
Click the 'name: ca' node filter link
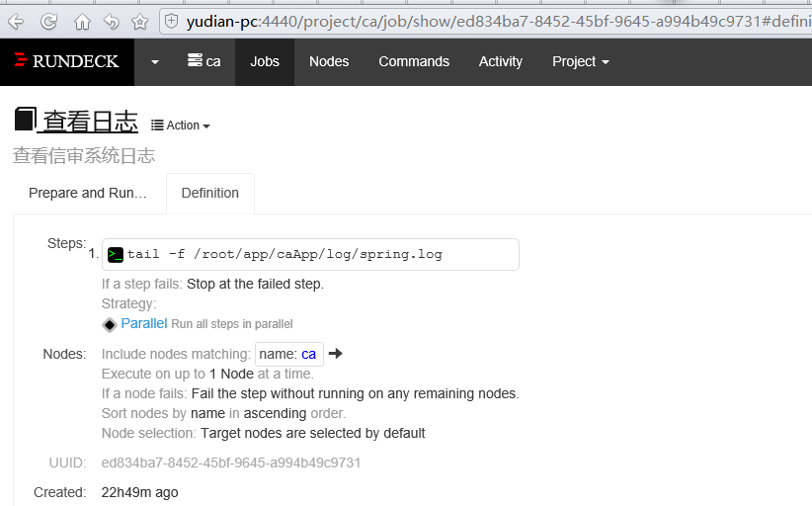[288, 354]
